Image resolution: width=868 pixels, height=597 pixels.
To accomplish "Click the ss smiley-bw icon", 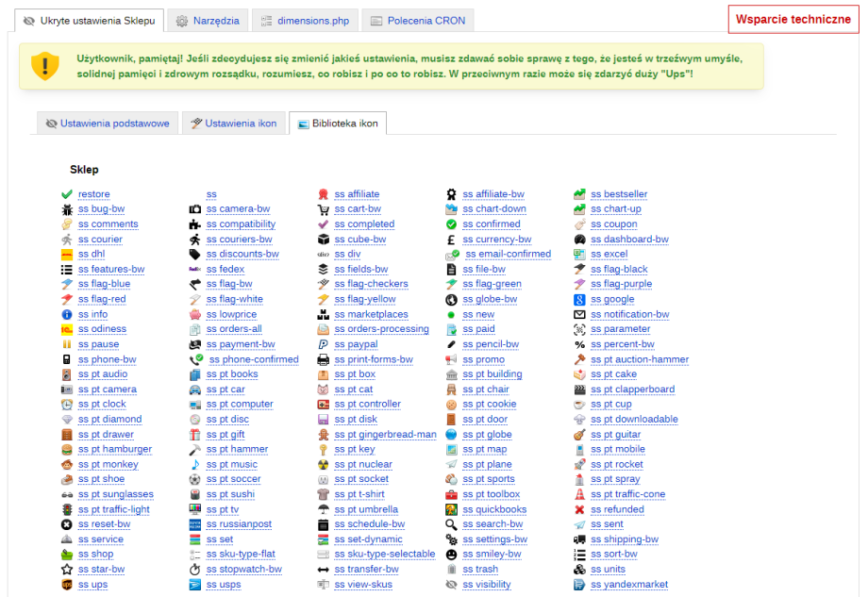I will click(x=452, y=555).
